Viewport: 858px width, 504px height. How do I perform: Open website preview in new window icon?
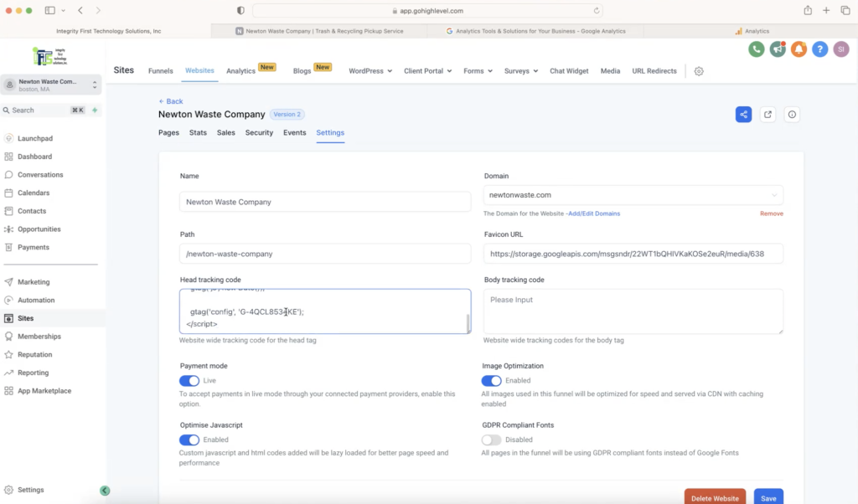coord(768,115)
